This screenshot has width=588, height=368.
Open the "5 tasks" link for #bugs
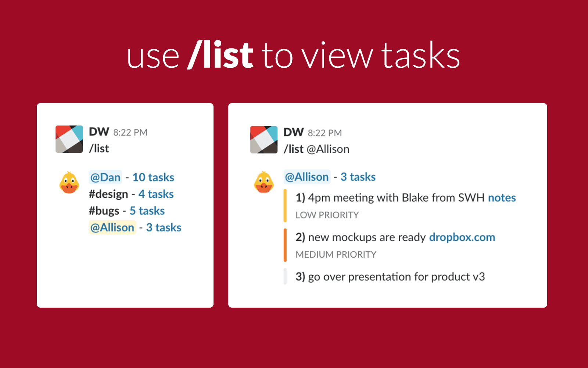click(x=147, y=211)
